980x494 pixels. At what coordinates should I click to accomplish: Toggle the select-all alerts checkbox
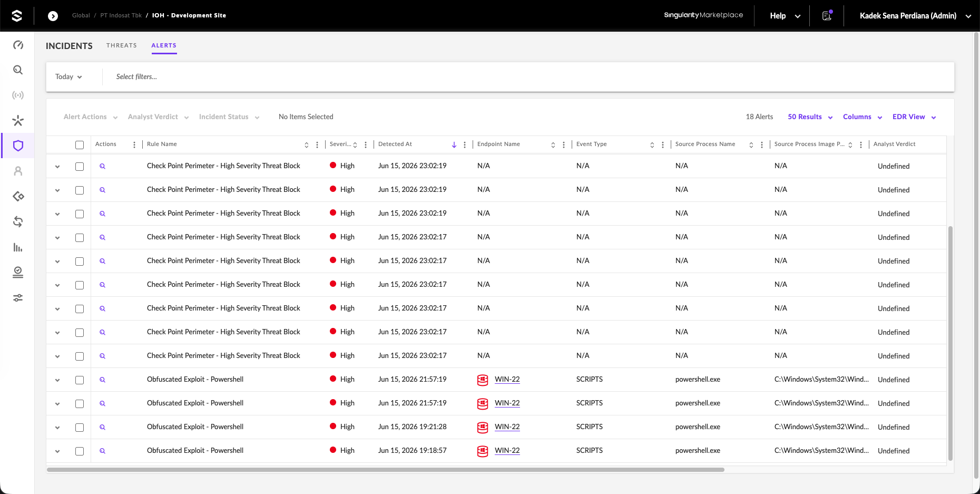(80, 145)
